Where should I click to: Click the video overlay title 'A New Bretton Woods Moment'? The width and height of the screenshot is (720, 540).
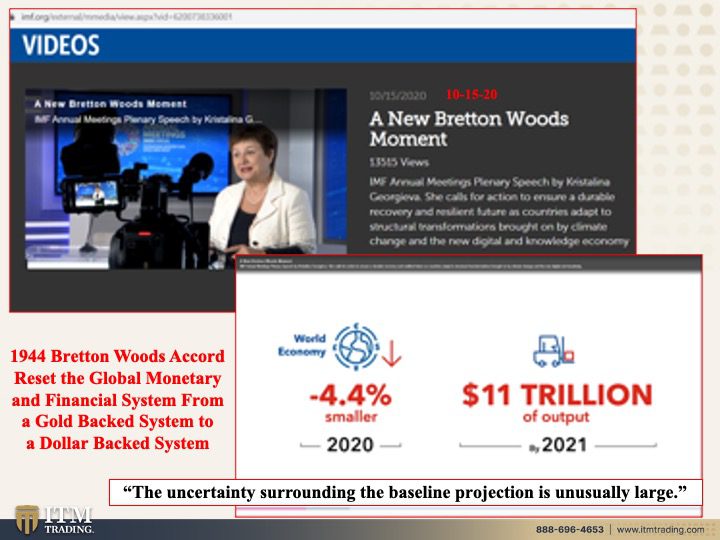(x=110, y=104)
